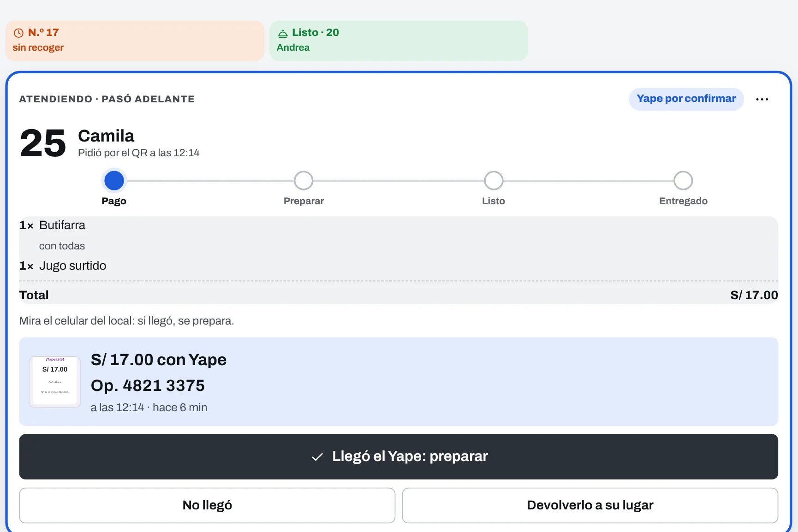Select the Pago step circle
798x532 pixels.
114,180
